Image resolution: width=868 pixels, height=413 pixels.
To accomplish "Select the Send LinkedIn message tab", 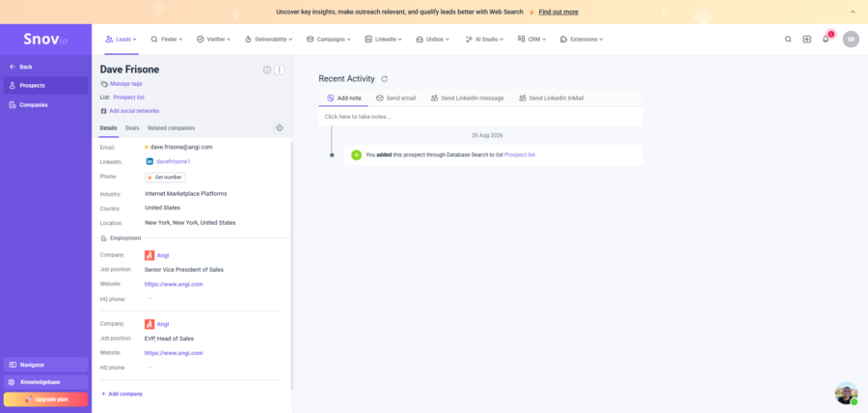I will tap(467, 98).
